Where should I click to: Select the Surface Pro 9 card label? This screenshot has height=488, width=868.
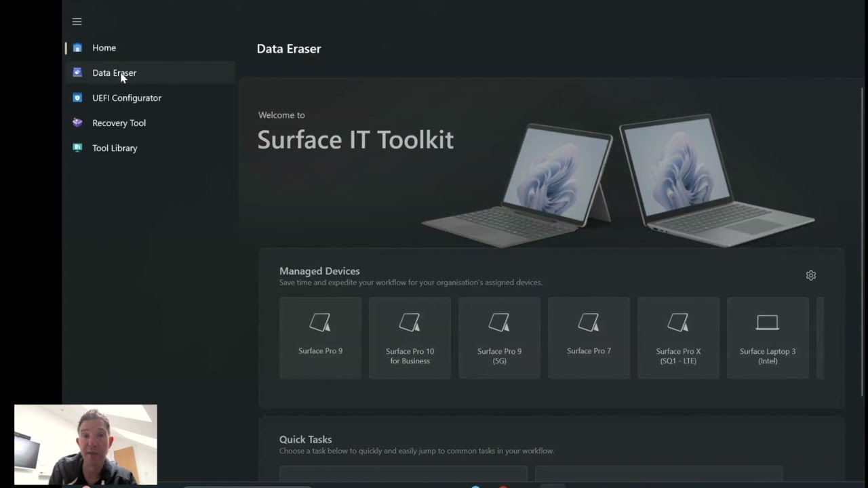point(320,351)
